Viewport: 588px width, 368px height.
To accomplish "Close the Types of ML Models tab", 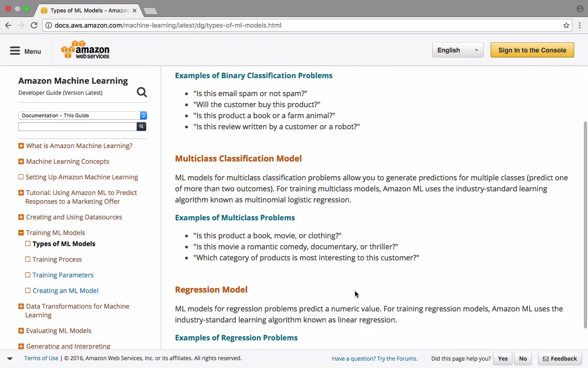I will pyautogui.click(x=135, y=10).
